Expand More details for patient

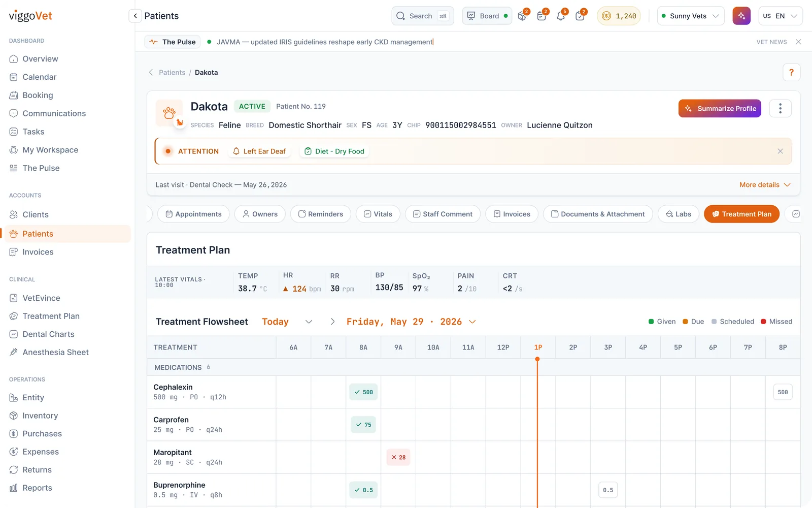click(x=765, y=185)
